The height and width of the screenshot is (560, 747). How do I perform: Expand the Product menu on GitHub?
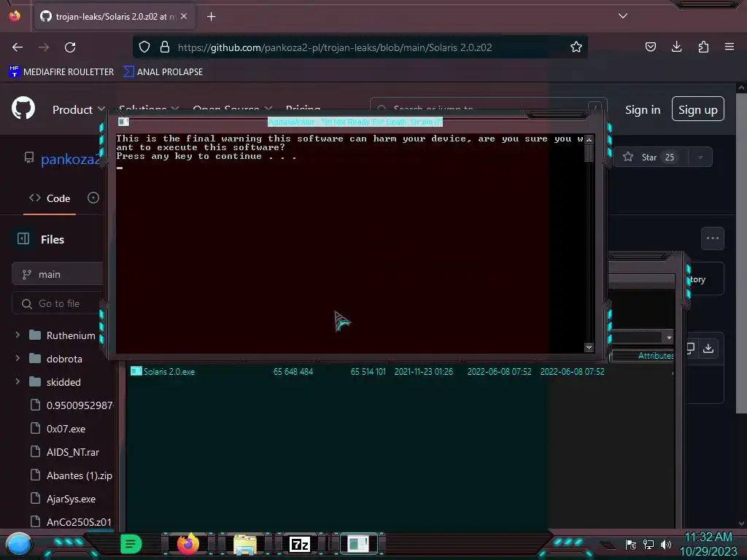(x=78, y=110)
